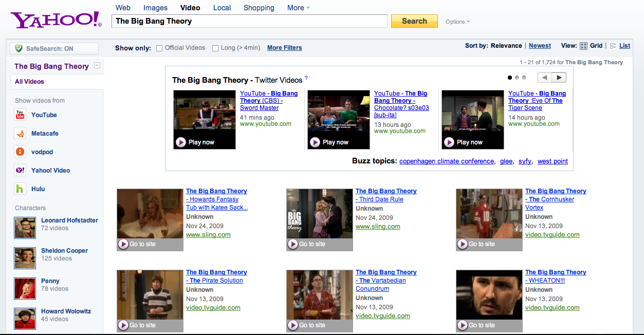Switch to the Images search tab
Screen dimensions: 644x335
coord(155,8)
